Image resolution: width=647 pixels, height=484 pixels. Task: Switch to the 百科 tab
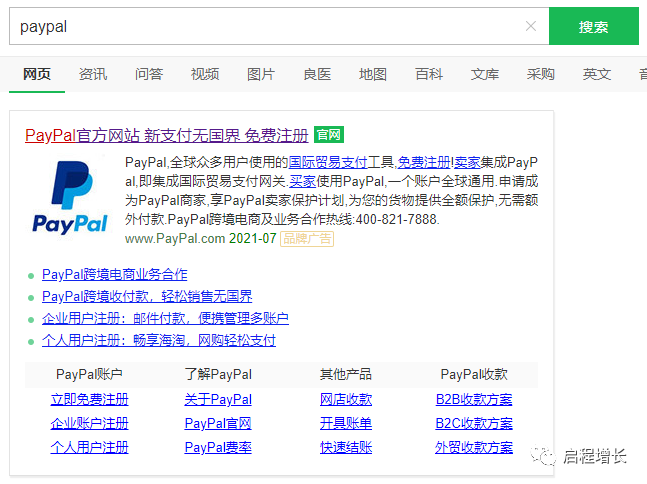(x=429, y=74)
